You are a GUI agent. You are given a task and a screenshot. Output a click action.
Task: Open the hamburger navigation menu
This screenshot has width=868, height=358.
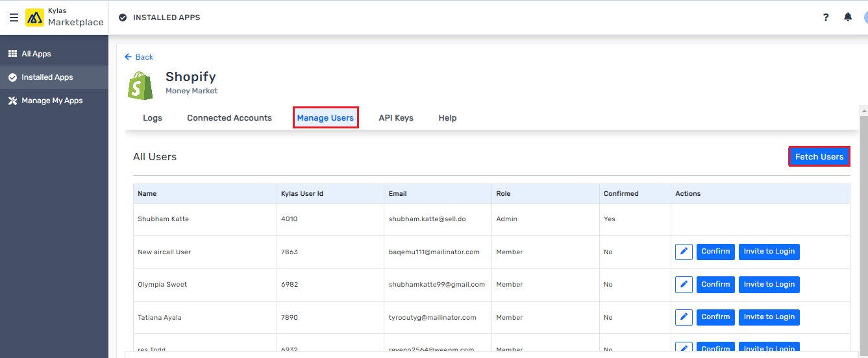(14, 18)
